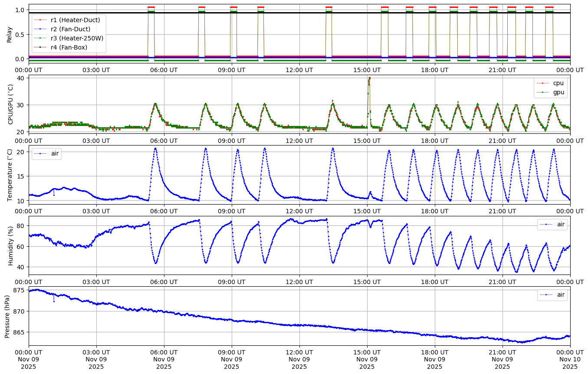Click the Relay y-axis label
The height and width of the screenshot is (374, 588).
(x=10, y=34)
